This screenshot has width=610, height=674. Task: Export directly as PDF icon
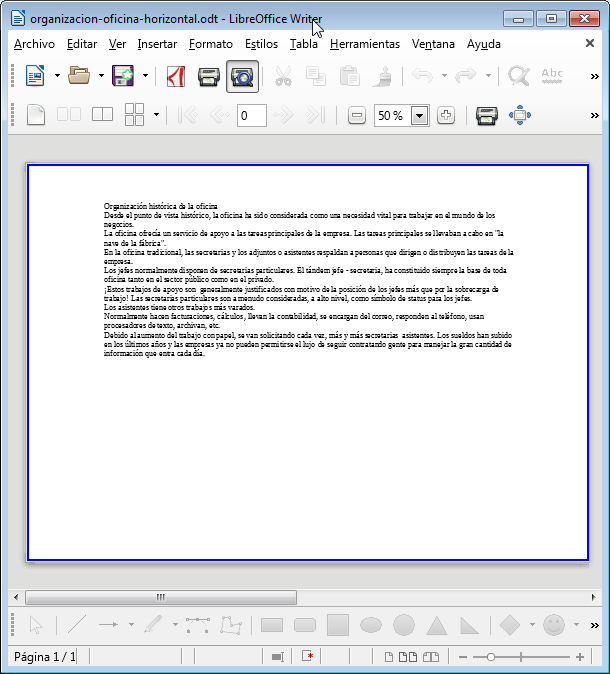176,77
